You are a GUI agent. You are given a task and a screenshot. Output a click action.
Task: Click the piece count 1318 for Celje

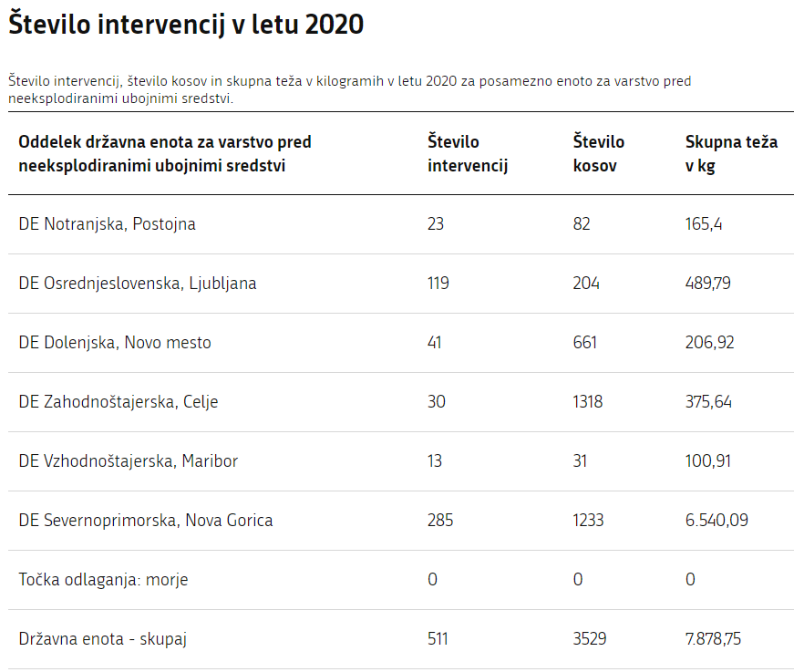(589, 402)
